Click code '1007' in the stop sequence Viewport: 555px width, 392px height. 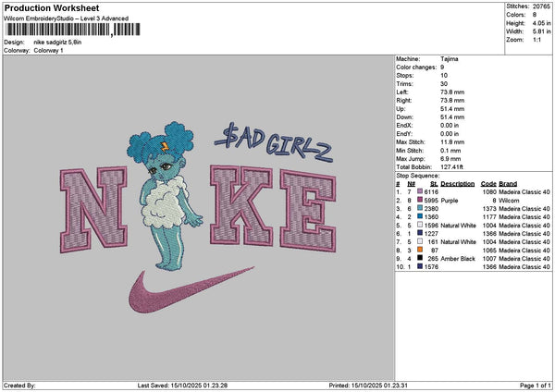(489, 259)
